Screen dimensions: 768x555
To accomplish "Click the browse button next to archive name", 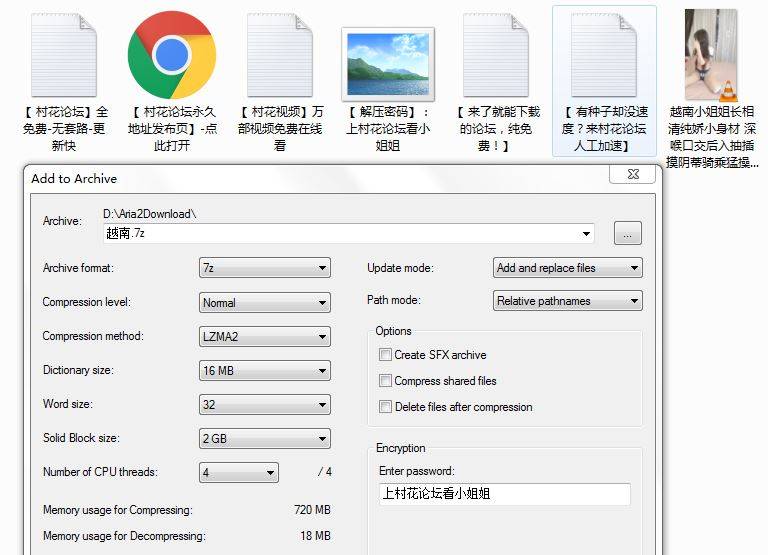I will click(x=627, y=234).
